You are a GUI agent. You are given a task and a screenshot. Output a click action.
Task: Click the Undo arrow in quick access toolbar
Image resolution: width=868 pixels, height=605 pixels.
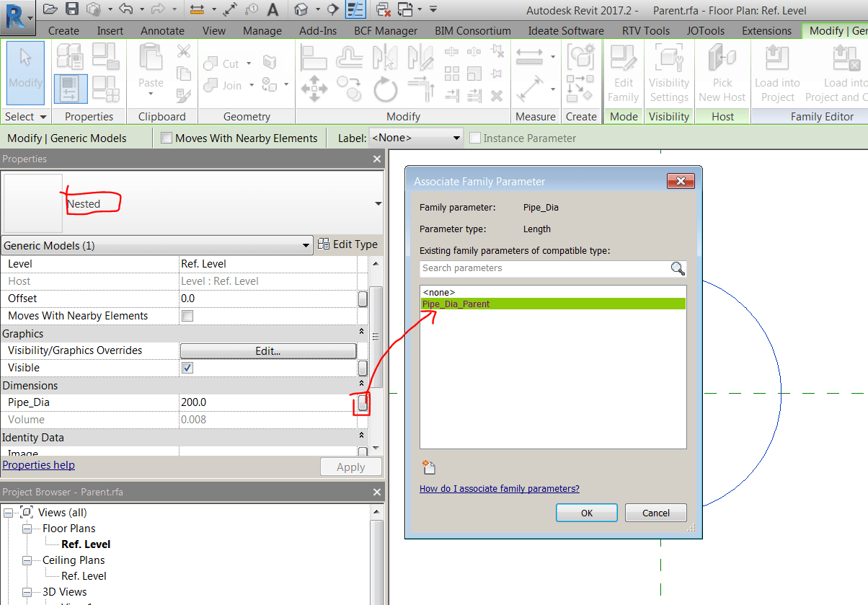pyautogui.click(x=125, y=9)
